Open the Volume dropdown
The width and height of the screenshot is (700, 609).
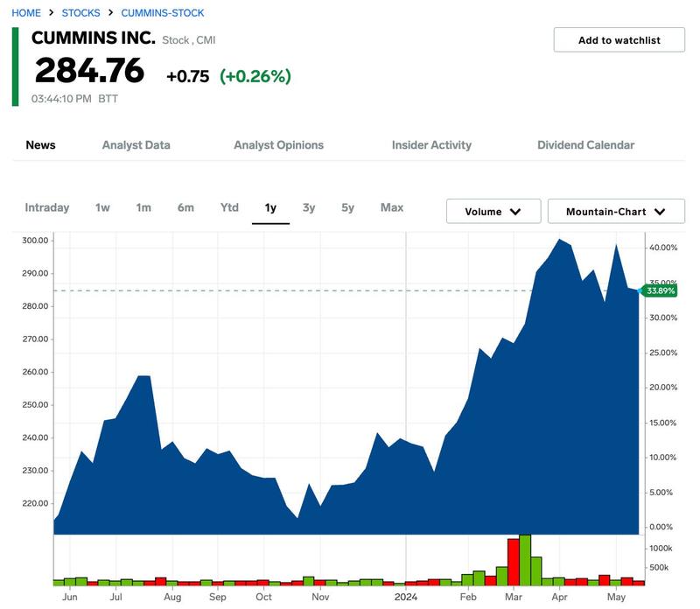493,211
